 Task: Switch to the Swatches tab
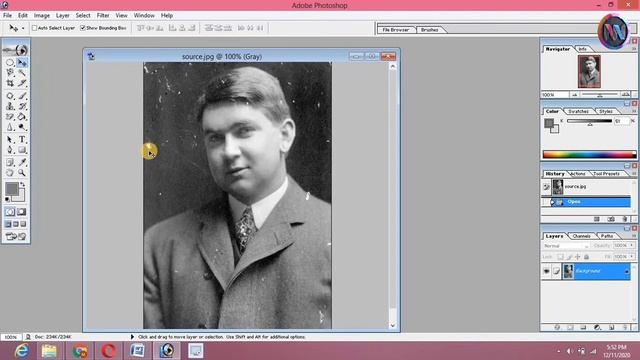578,111
